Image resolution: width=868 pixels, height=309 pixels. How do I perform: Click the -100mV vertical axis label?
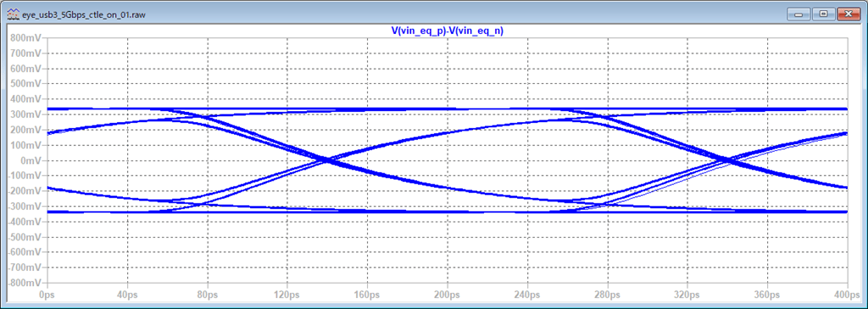(25, 176)
